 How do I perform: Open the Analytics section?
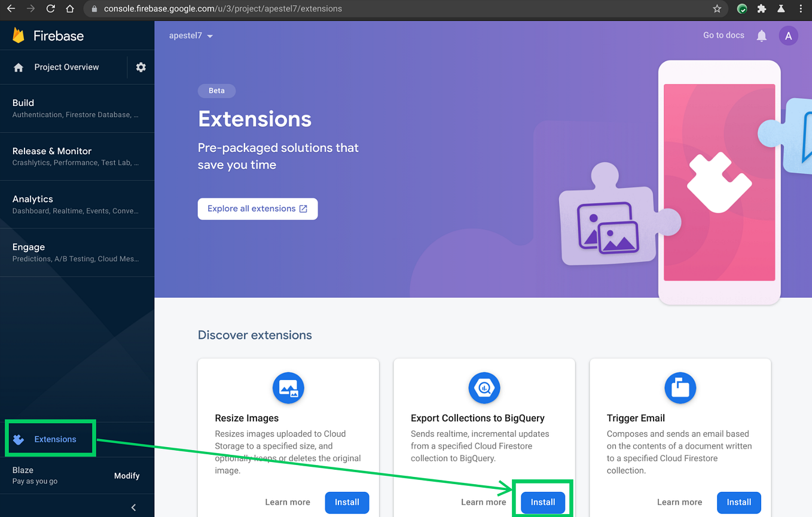(33, 199)
